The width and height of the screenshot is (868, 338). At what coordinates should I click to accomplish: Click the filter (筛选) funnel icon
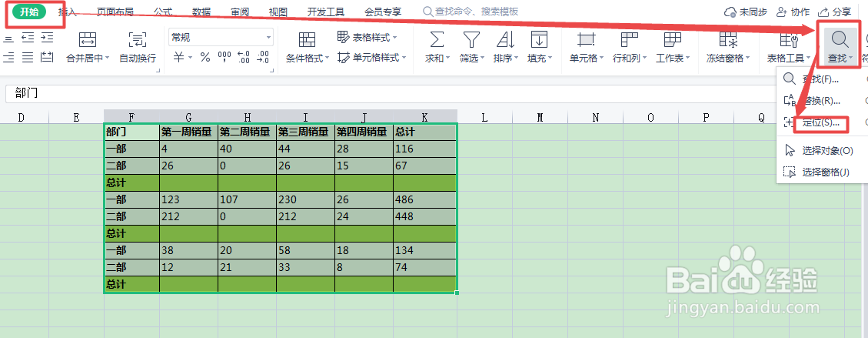pos(471,39)
